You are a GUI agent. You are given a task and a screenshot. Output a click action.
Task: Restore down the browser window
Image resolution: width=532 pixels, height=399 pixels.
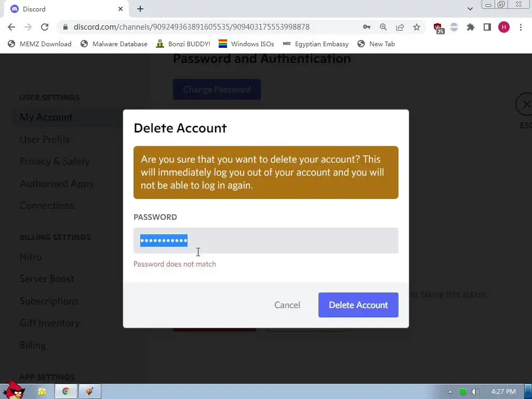pyautogui.click(x=501, y=5)
